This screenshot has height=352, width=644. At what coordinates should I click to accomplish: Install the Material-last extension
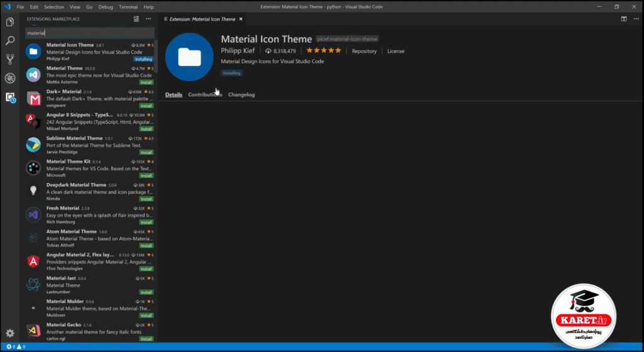146,292
